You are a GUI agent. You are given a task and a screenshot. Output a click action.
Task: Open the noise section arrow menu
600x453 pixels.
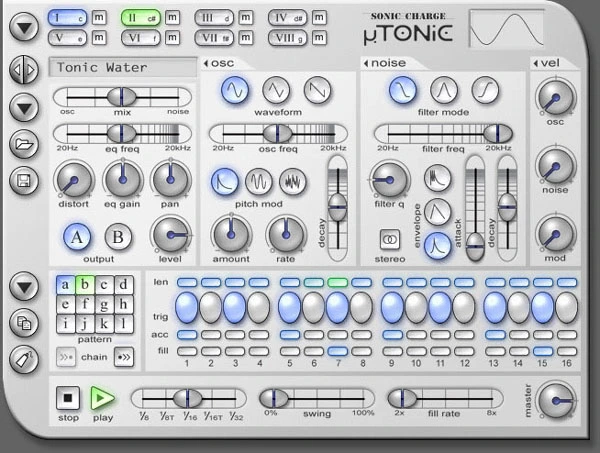tap(364, 64)
